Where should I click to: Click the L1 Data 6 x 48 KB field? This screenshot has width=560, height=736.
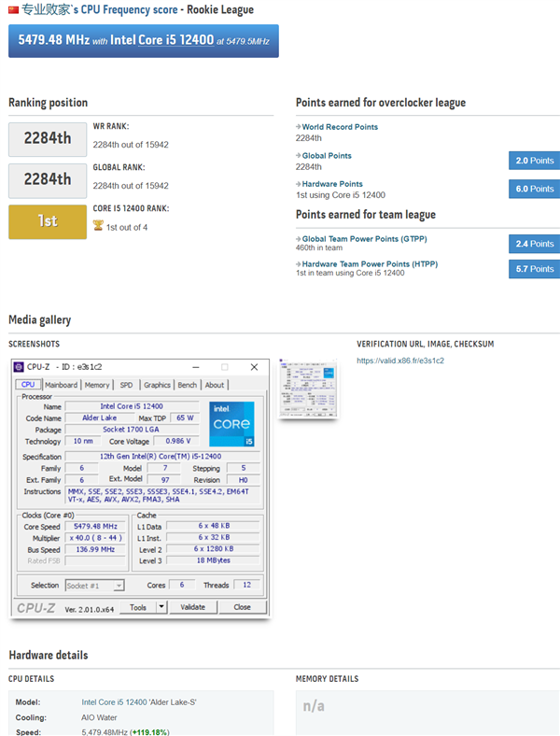pyautogui.click(x=213, y=526)
